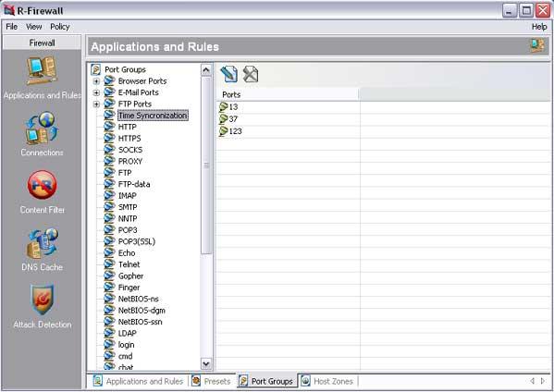
Task: Select the plain FTP tree item
Action: coord(125,173)
